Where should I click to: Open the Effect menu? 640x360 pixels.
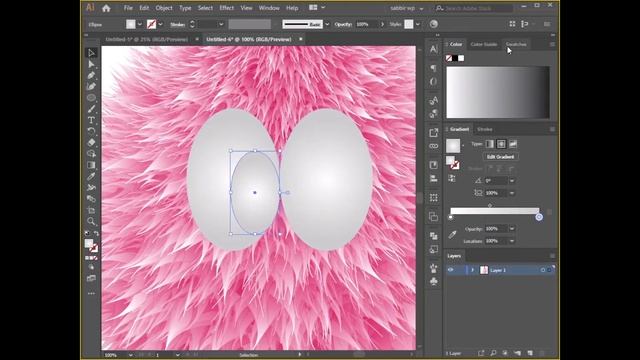point(227,8)
